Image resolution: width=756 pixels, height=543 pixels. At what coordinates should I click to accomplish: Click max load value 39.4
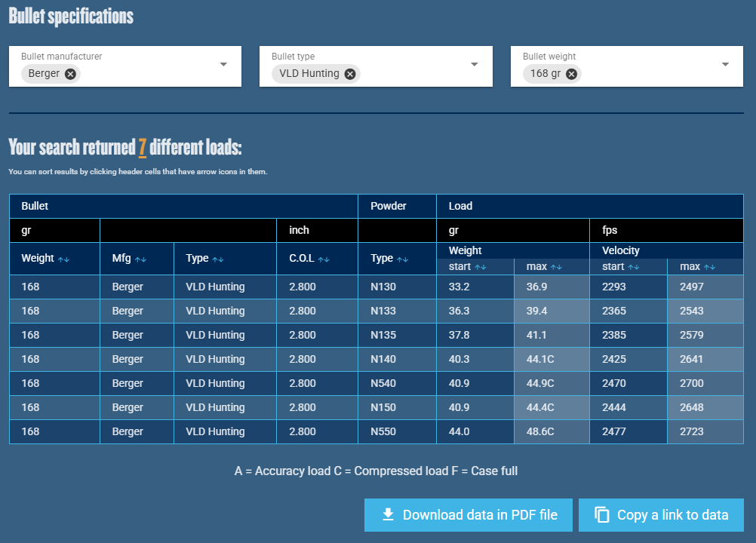click(536, 311)
